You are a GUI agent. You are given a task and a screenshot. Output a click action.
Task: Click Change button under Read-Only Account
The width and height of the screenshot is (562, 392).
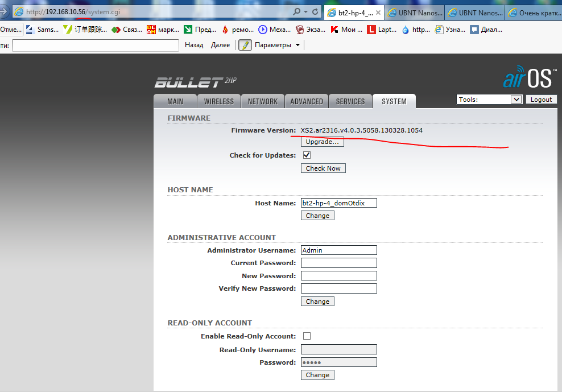tap(317, 375)
